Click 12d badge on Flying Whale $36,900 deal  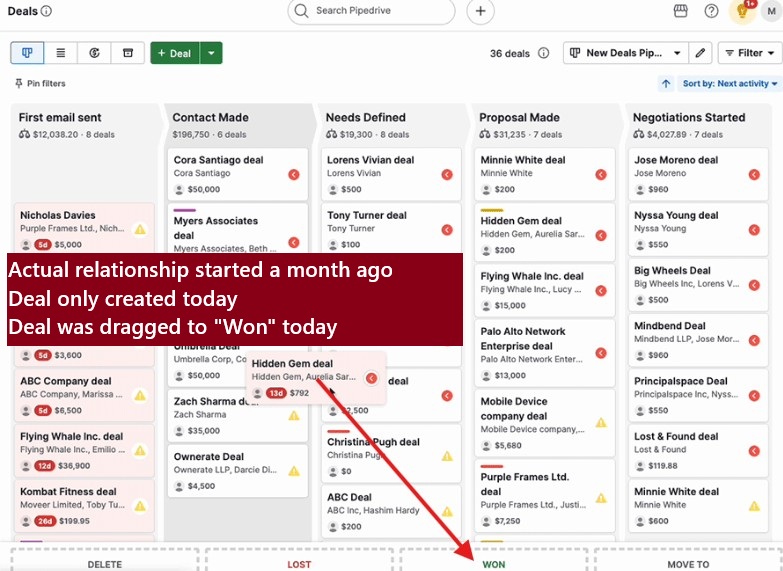44,466
